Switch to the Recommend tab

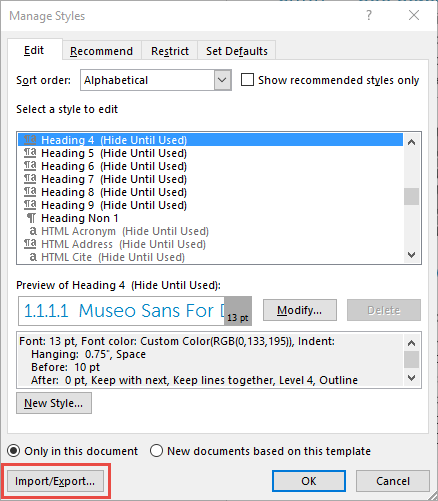click(102, 51)
